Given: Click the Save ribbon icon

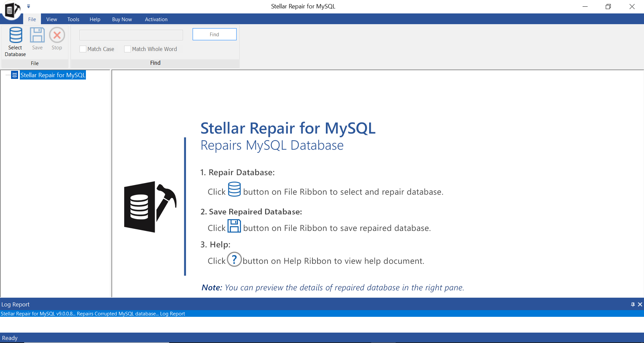Looking at the screenshot, I should pyautogui.click(x=37, y=35).
